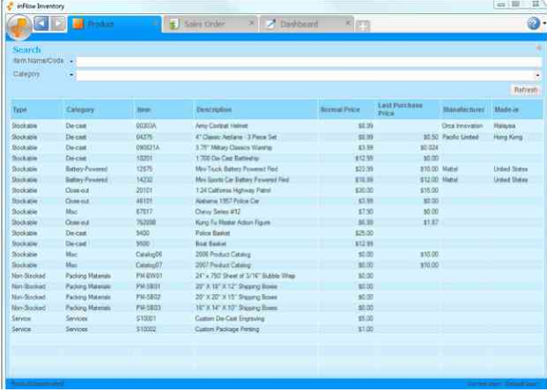
Task: Click the 'Orca Innovation' manufacturer cell
Action: (x=462, y=126)
